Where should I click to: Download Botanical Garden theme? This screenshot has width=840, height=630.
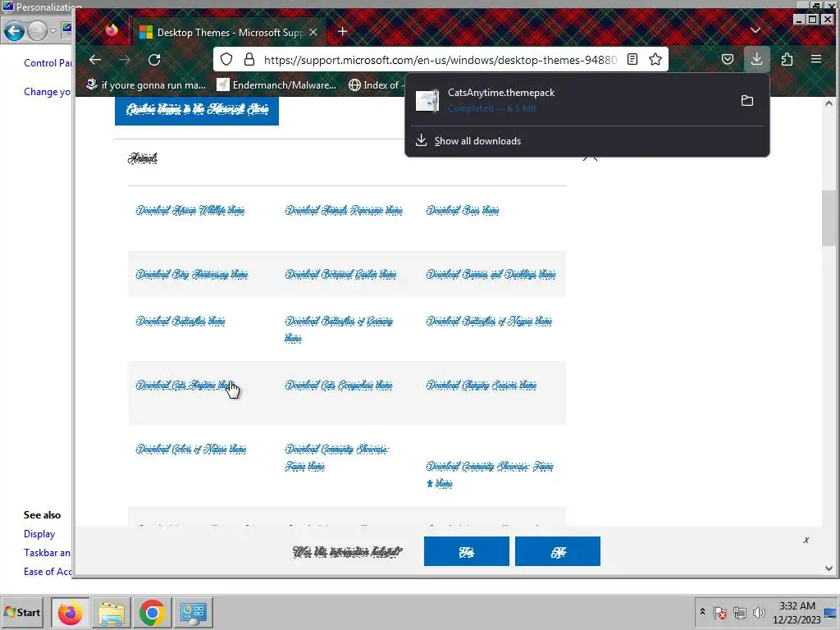pos(340,274)
